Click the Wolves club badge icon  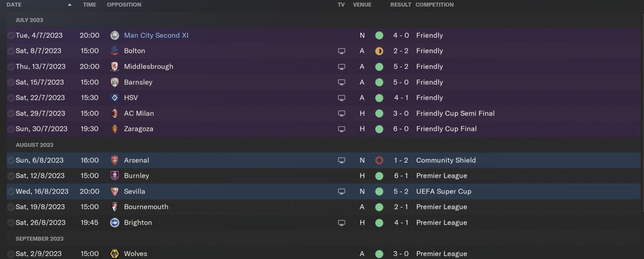click(x=115, y=254)
